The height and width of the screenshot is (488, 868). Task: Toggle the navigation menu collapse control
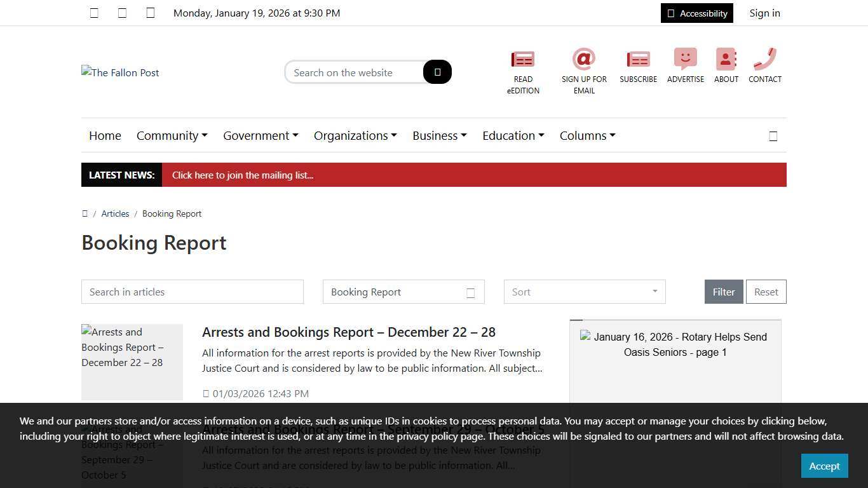coord(773,135)
